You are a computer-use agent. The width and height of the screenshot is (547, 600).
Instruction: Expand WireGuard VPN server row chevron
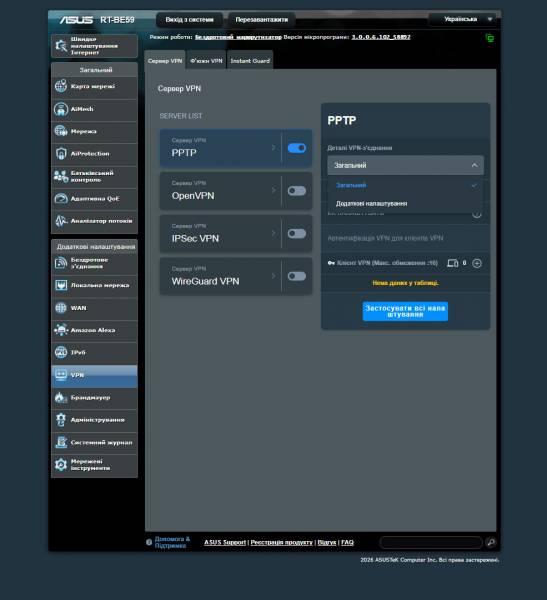click(273, 276)
